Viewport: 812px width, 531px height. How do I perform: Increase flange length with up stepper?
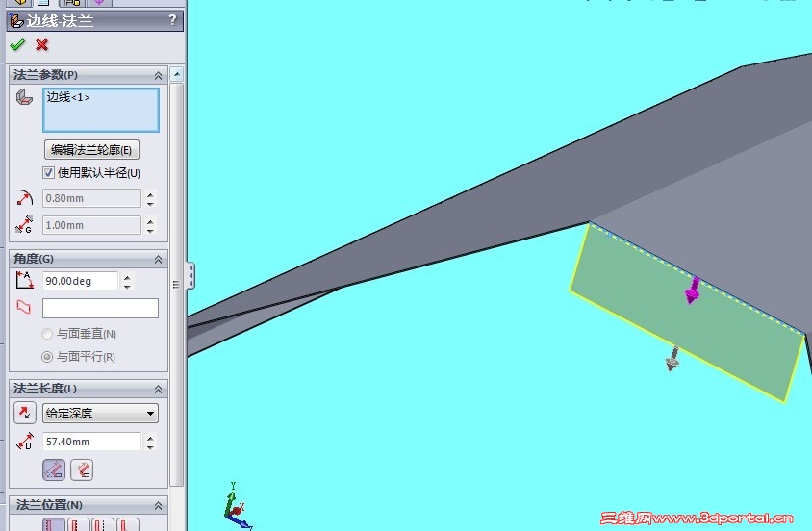[150, 438]
